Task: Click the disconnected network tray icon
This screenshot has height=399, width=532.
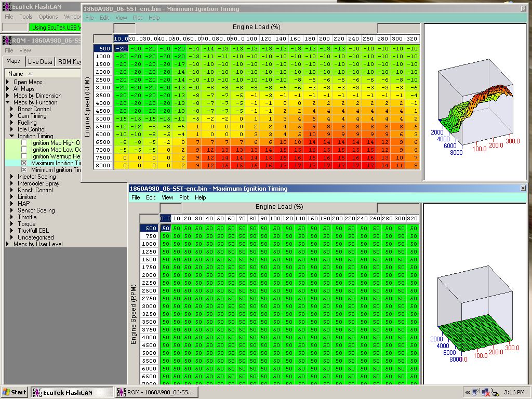Action: point(486,392)
